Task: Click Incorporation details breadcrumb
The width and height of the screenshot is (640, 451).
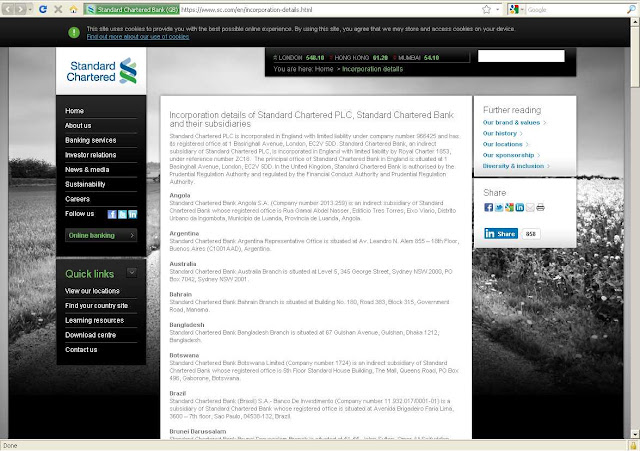Action: [x=372, y=69]
